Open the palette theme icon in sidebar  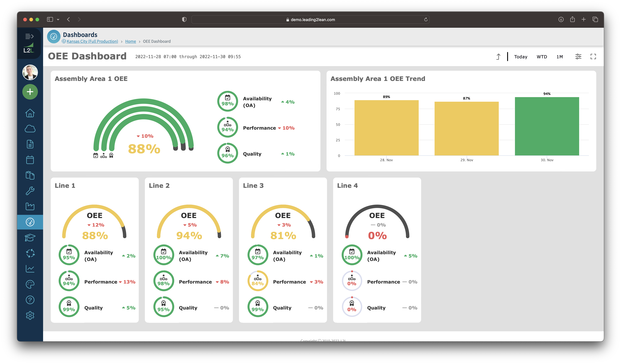[30, 284]
